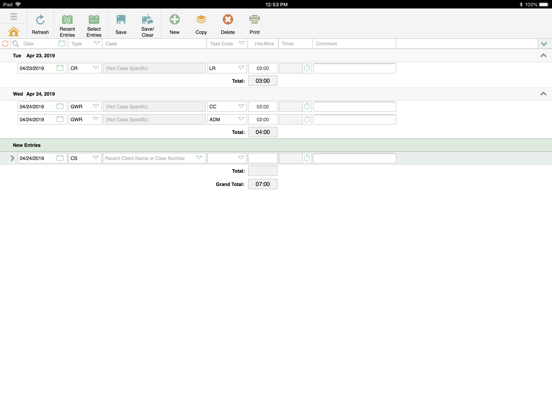Edit hours for the GWR CC entry
Screen dimensions: 552x414
pyautogui.click(x=263, y=107)
